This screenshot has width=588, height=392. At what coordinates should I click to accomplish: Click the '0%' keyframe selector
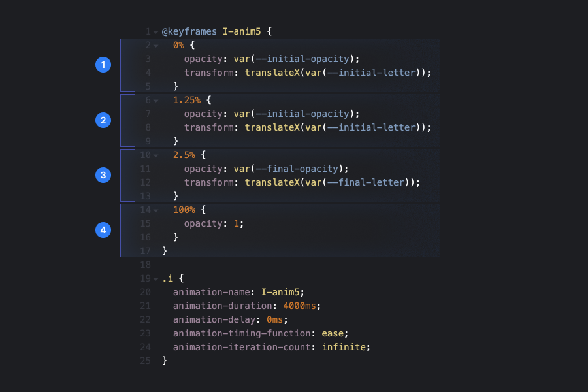tap(178, 45)
